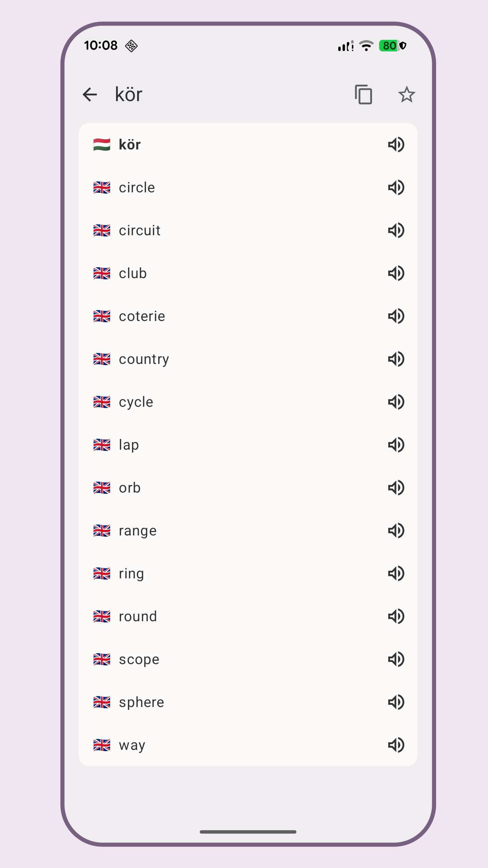488x868 pixels.
Task: Play audio for club
Action: 396,273
